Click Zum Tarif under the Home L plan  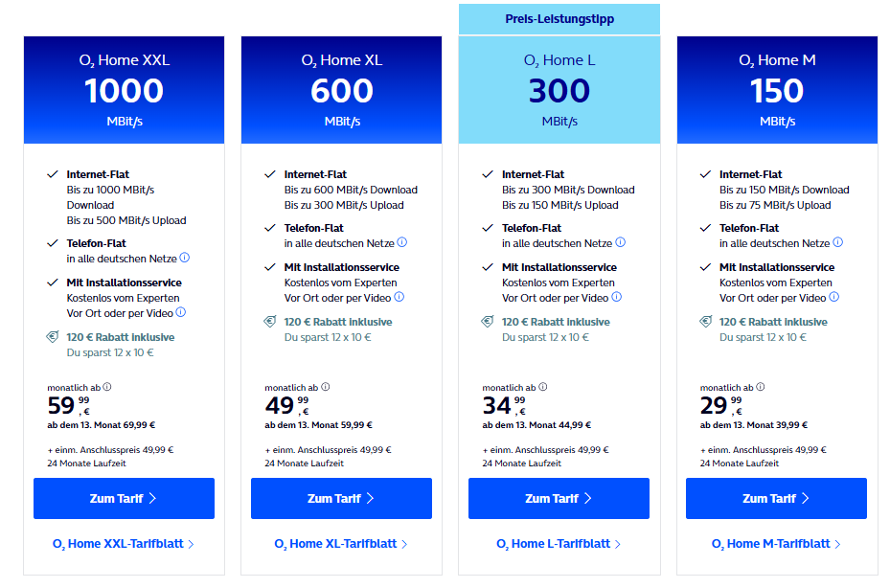559,499
